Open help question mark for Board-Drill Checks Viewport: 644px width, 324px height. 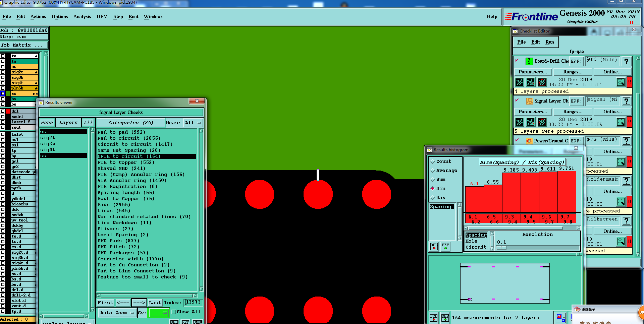point(626,61)
